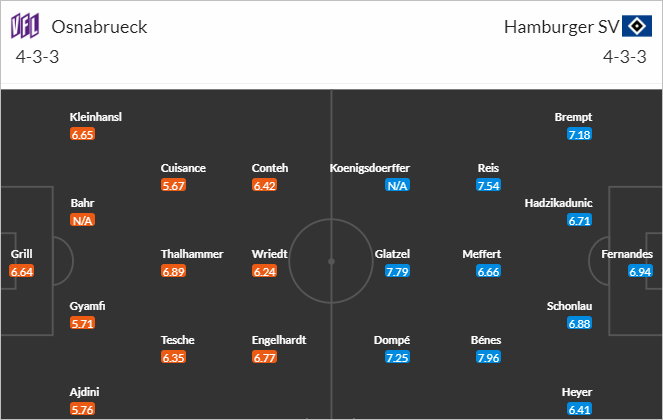The width and height of the screenshot is (663, 420).
Task: Click Bénes' 7.96 rating badge
Action: (x=488, y=357)
